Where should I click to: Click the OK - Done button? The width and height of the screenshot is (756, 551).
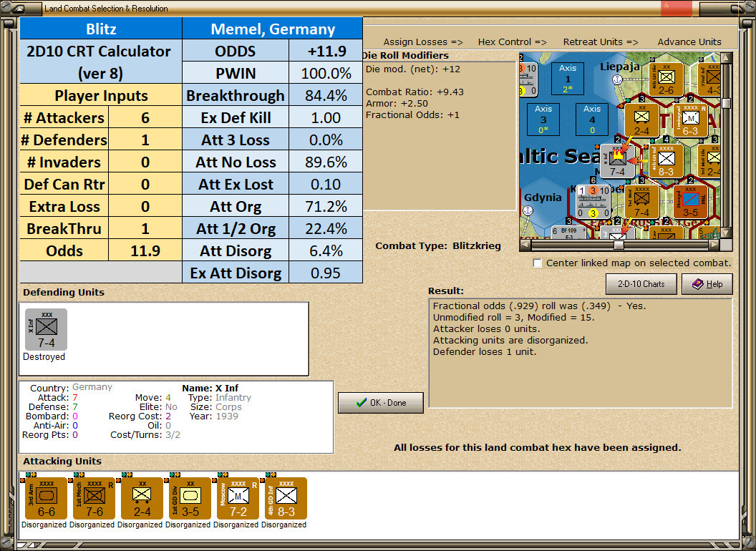click(x=381, y=403)
